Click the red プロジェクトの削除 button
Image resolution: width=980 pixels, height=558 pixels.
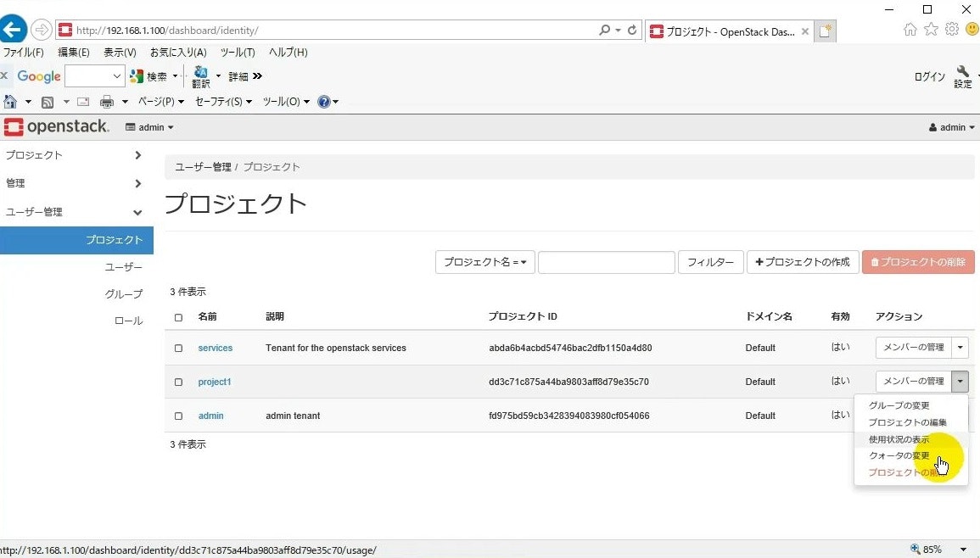pos(918,262)
